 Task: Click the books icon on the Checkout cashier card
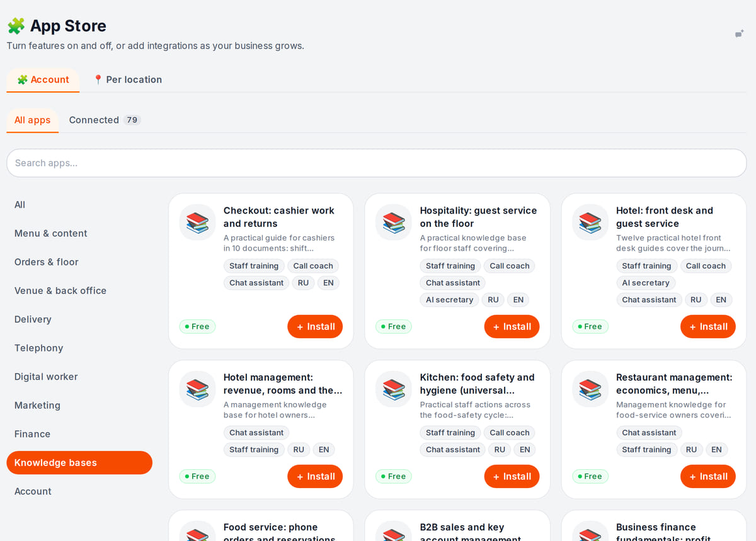(x=197, y=222)
